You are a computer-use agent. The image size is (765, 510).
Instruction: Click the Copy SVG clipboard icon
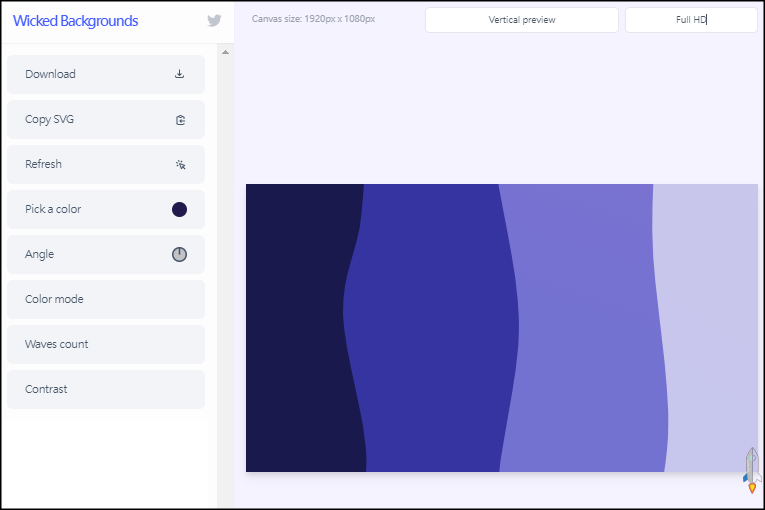[180, 120]
